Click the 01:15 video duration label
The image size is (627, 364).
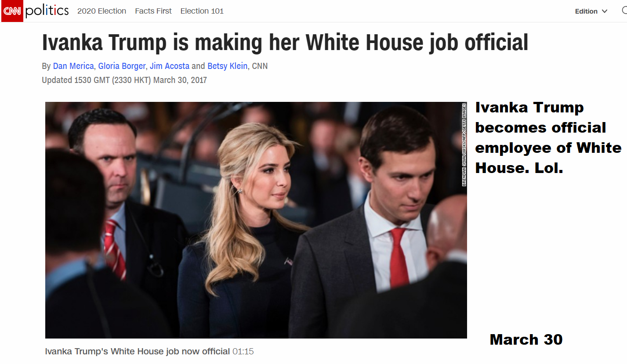[x=243, y=352]
